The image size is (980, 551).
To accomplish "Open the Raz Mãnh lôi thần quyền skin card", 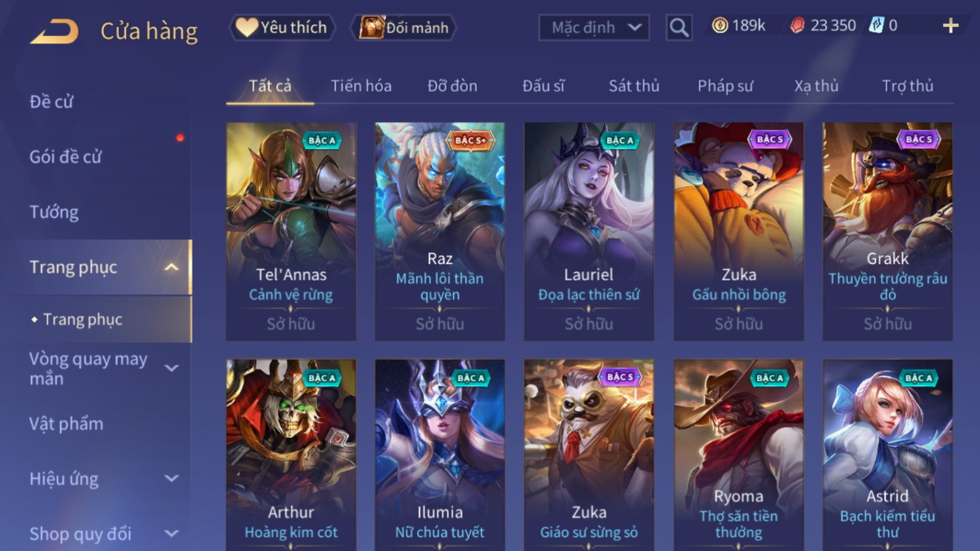I will (x=439, y=231).
